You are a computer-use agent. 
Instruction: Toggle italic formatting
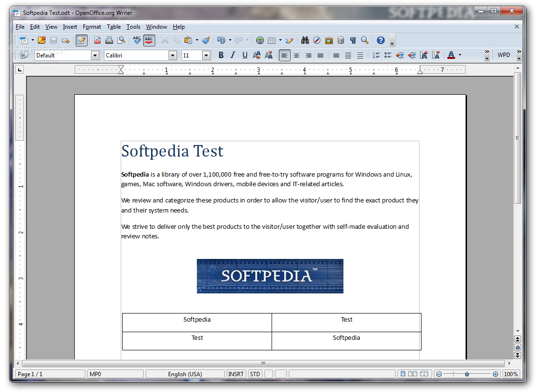click(233, 55)
